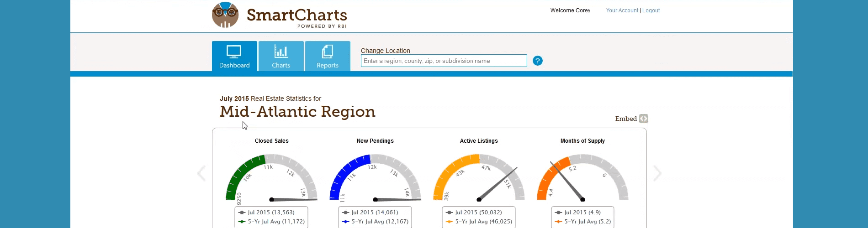The width and height of the screenshot is (868, 228).
Task: Go to previous gauges with left arrow
Action: pyautogui.click(x=201, y=173)
